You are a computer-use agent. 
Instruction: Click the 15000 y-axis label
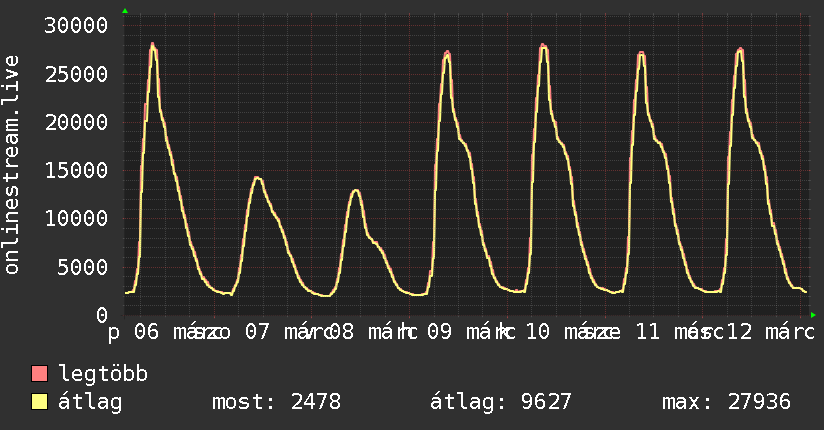coord(76,170)
